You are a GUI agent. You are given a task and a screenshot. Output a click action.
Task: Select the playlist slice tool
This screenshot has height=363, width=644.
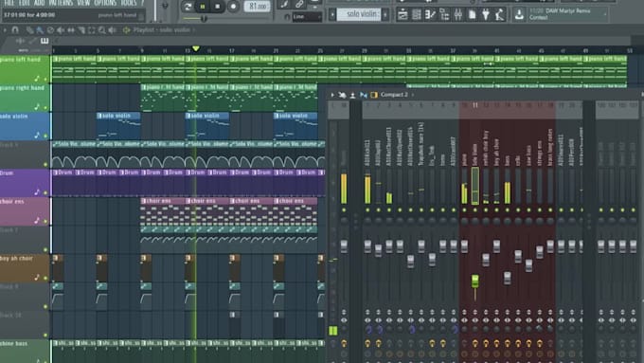pos(80,30)
